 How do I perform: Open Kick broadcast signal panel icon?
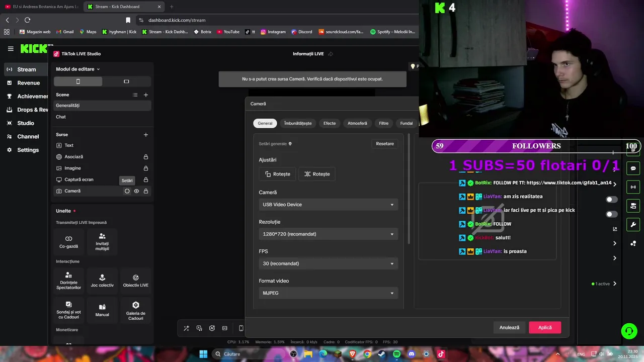[x=633, y=187]
